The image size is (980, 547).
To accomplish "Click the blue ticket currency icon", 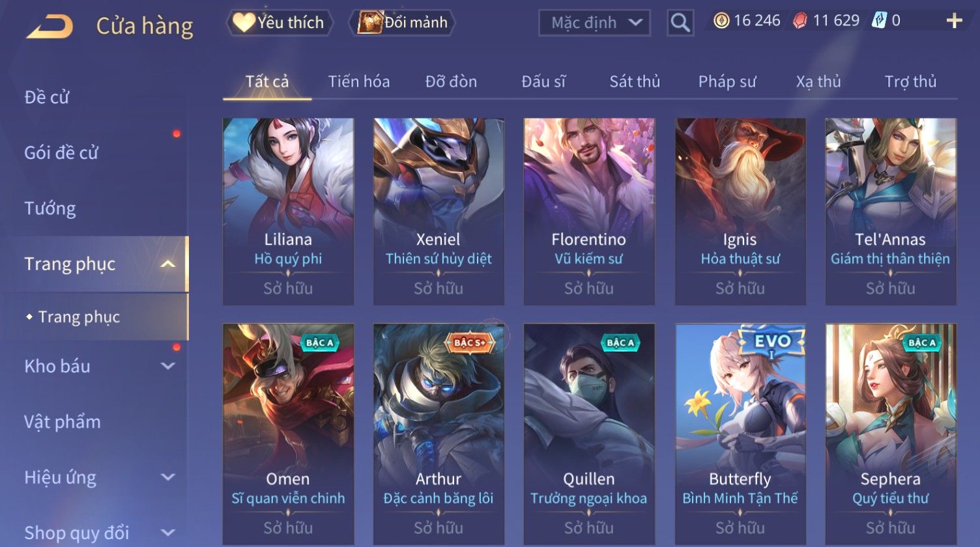I will (x=879, y=21).
